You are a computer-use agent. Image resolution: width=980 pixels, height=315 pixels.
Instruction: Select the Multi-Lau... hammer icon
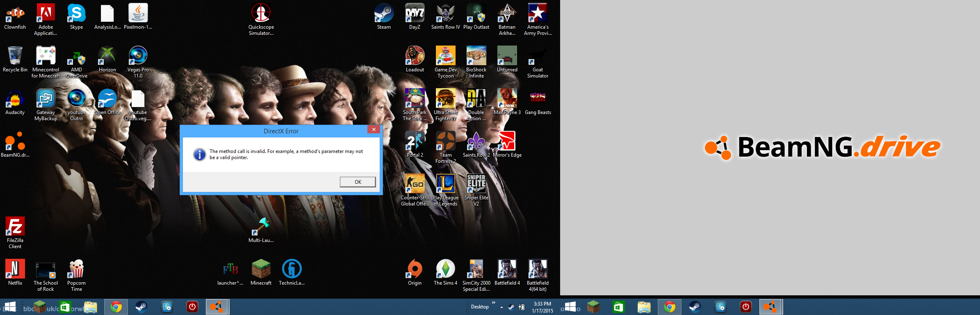pos(261,230)
